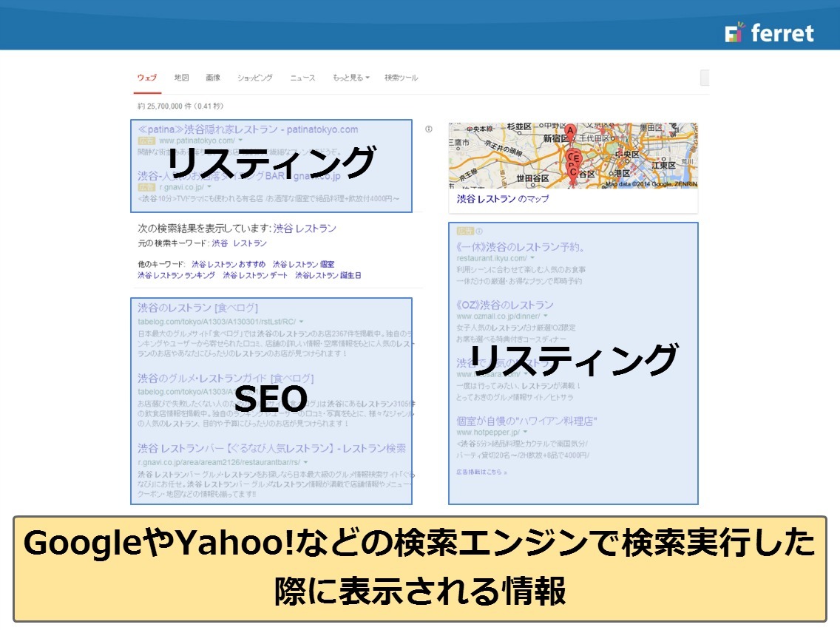Open the ショッピング tab
This screenshot has width=840, height=630.
(255, 78)
